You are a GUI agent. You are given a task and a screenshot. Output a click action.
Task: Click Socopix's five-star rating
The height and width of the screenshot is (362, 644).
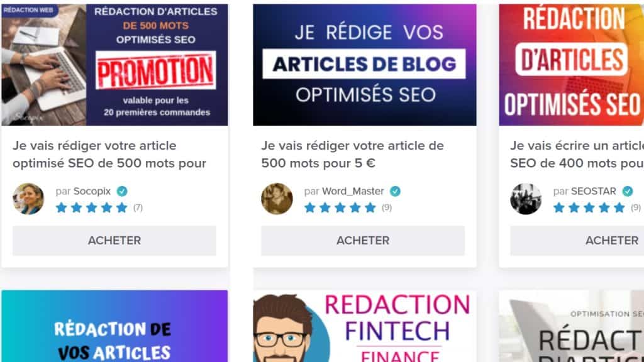(x=92, y=207)
